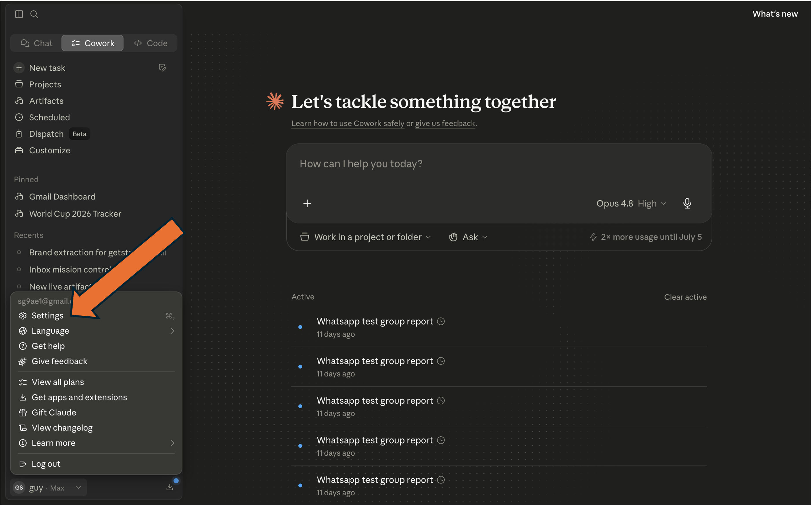
Task: Focus the How can I help you today field
Action: (499, 164)
